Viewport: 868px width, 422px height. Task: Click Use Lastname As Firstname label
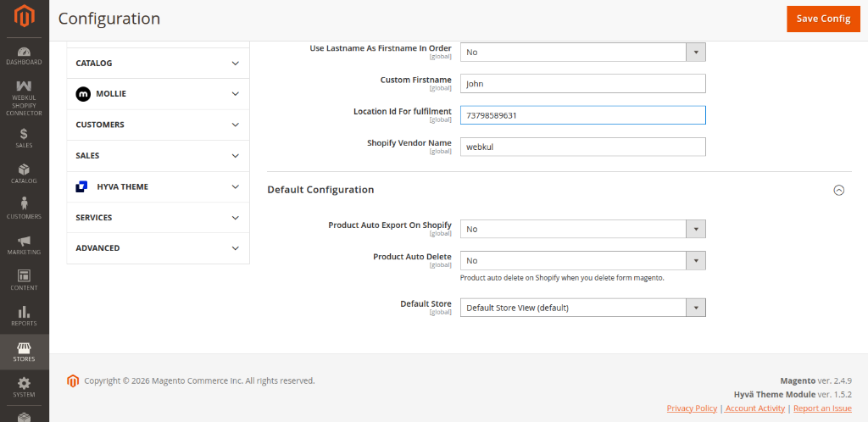tap(381, 48)
